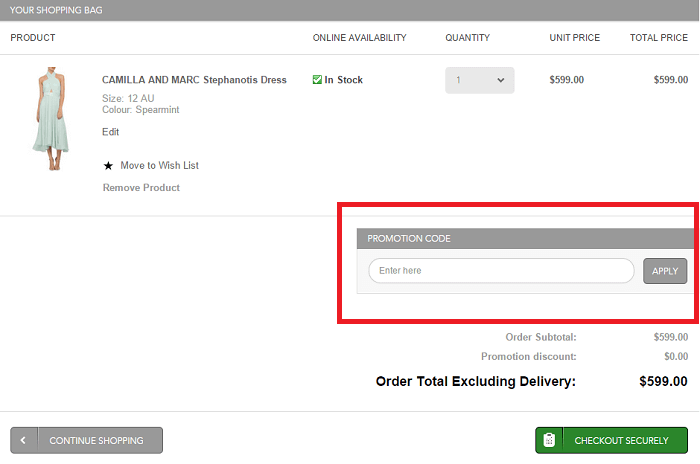The image size is (700, 464).
Task: Click the clipboard icon on the Checkout Securely button
Action: (x=549, y=440)
